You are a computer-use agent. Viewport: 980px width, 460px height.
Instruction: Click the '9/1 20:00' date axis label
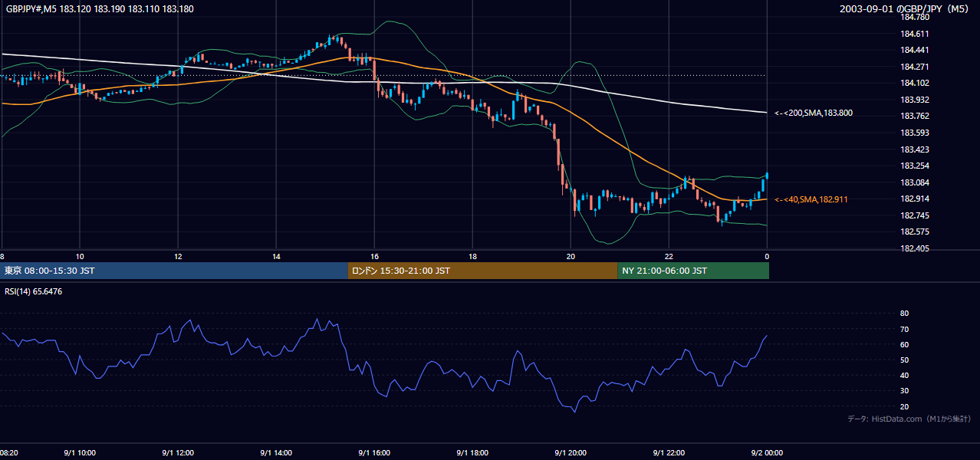571,453
